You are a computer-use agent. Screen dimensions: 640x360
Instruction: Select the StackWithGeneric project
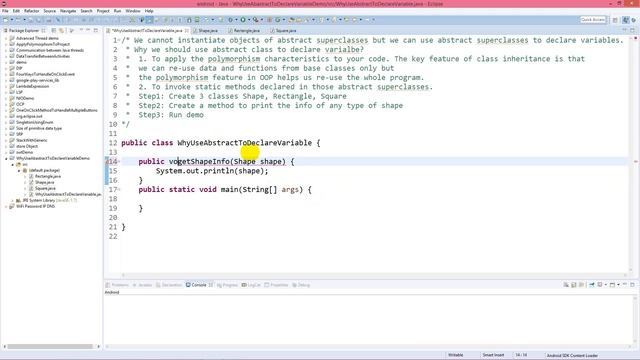[31, 140]
